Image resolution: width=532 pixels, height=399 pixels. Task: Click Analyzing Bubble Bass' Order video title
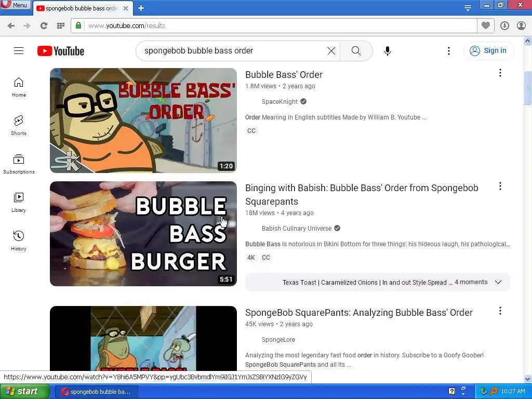359,312
